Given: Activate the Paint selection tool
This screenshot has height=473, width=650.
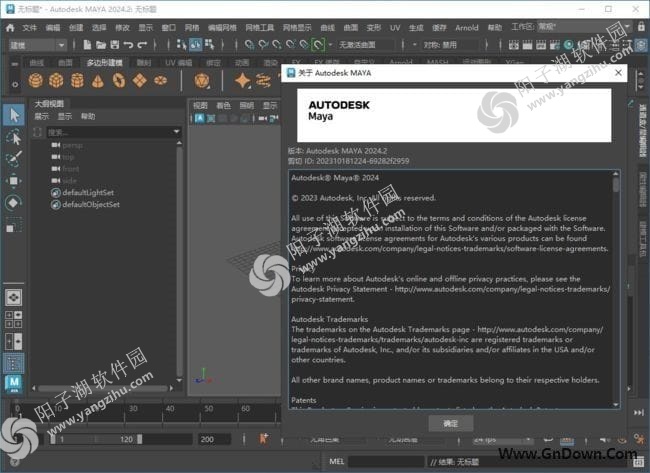Looking at the screenshot, I should [x=14, y=159].
